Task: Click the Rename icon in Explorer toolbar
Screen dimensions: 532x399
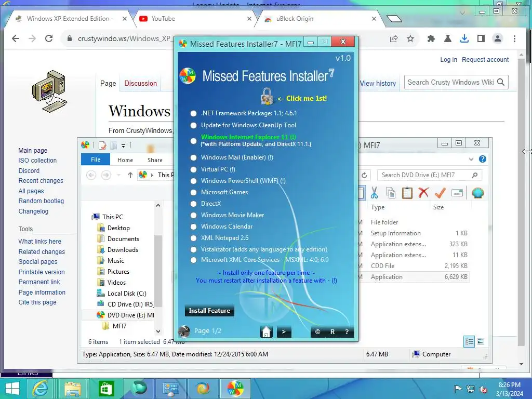Action: (457, 193)
